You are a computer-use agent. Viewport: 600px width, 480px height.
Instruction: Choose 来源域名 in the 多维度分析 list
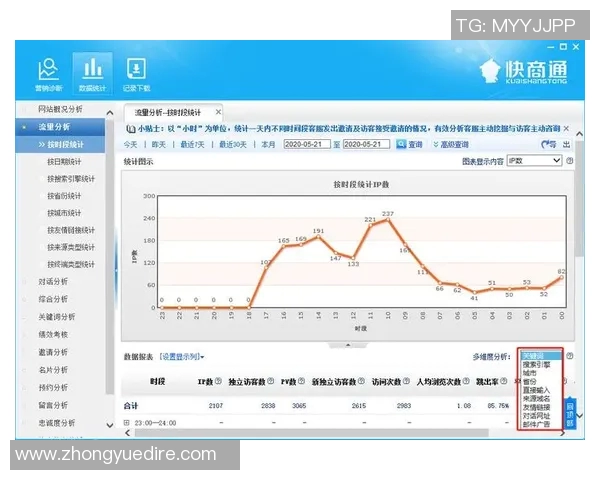(x=536, y=398)
